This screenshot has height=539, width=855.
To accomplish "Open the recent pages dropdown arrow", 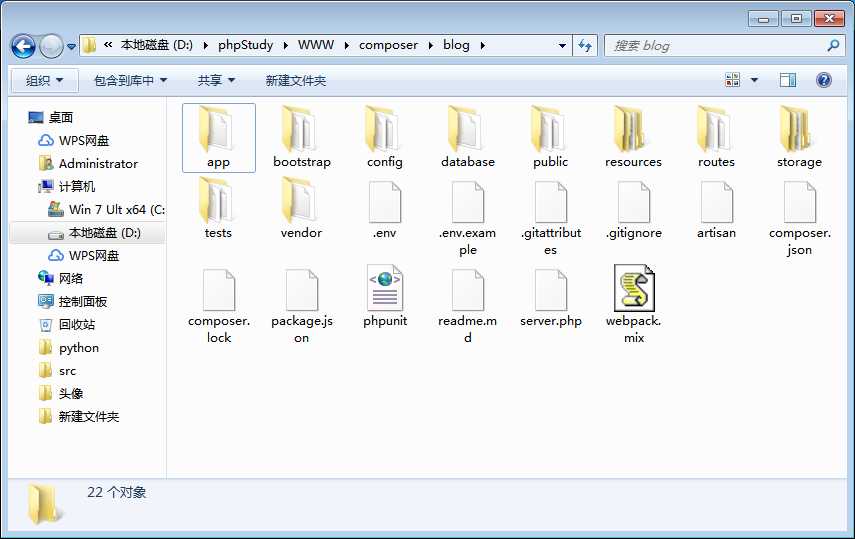I will point(71,46).
